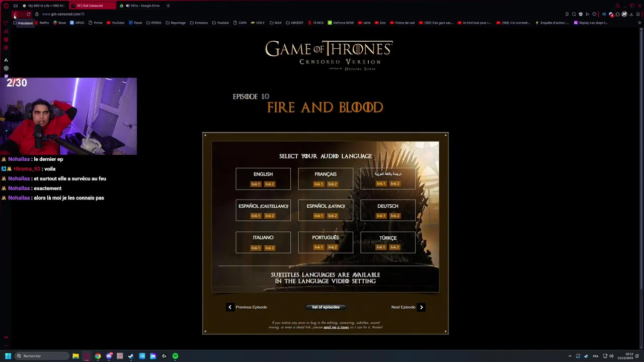Open the extensions cube icon
The image size is (644, 362).
(618, 14)
